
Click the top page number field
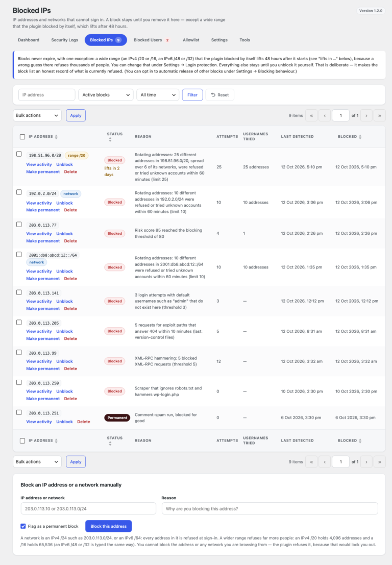click(x=340, y=116)
